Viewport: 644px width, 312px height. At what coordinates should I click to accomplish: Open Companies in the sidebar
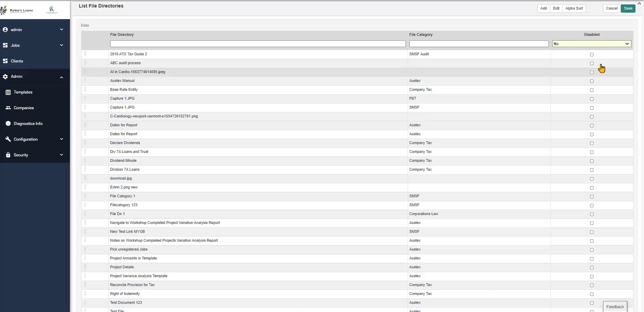point(24,108)
